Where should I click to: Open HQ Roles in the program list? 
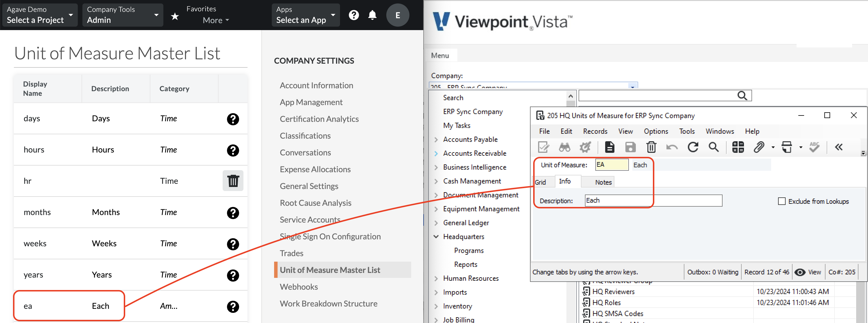tap(607, 303)
